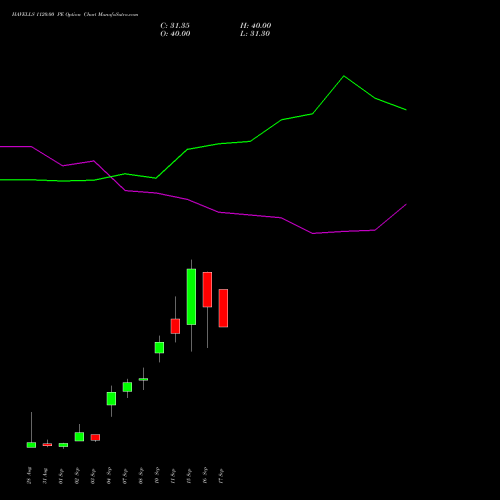The height and width of the screenshot is (500, 500).
Task: Select the green candle above 28 Aug
Action: click(31, 445)
